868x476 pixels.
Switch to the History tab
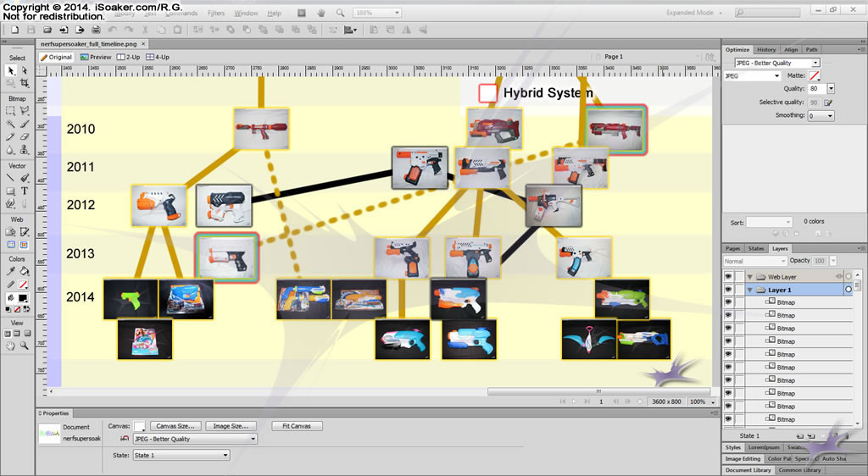click(x=766, y=50)
